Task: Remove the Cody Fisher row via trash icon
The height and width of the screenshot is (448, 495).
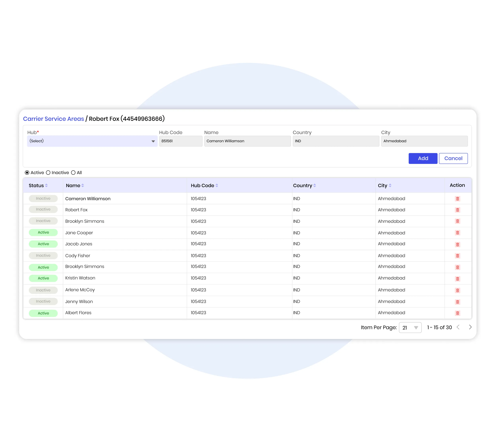Action: pyautogui.click(x=457, y=256)
